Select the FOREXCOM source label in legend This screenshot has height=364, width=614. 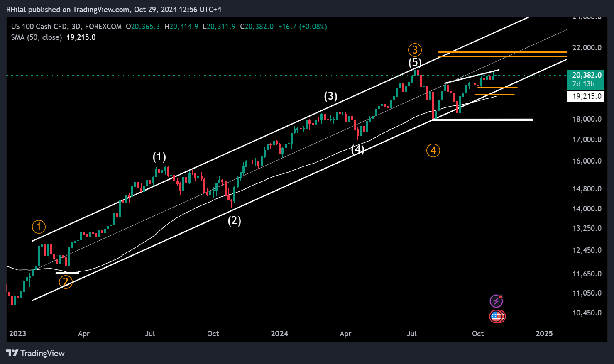tap(103, 27)
